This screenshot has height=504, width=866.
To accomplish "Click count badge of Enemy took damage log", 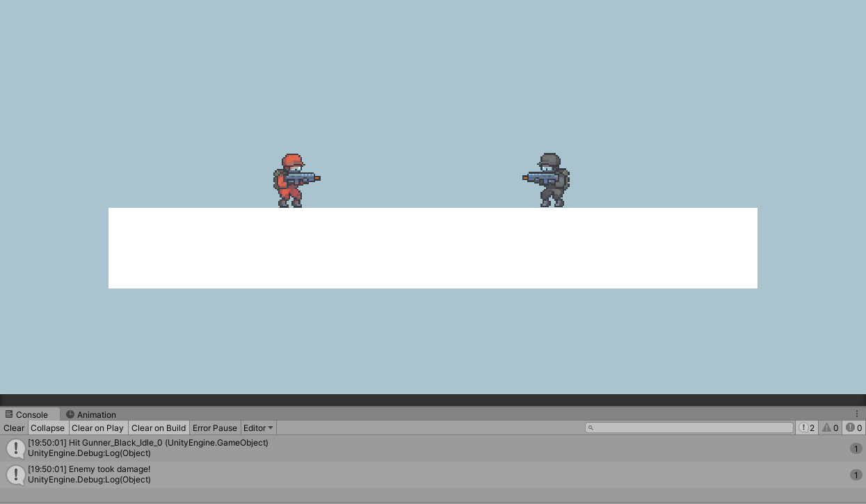I will coord(856,475).
